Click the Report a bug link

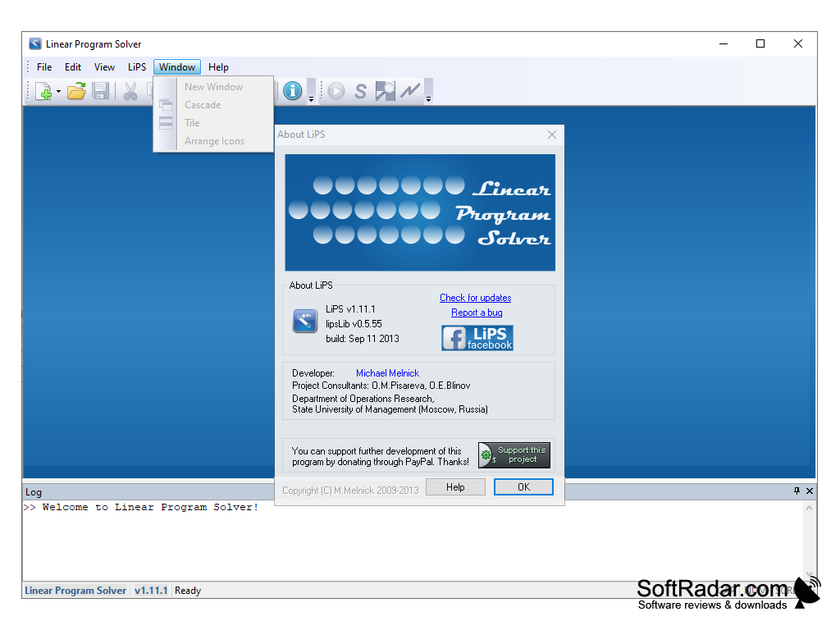(477, 313)
